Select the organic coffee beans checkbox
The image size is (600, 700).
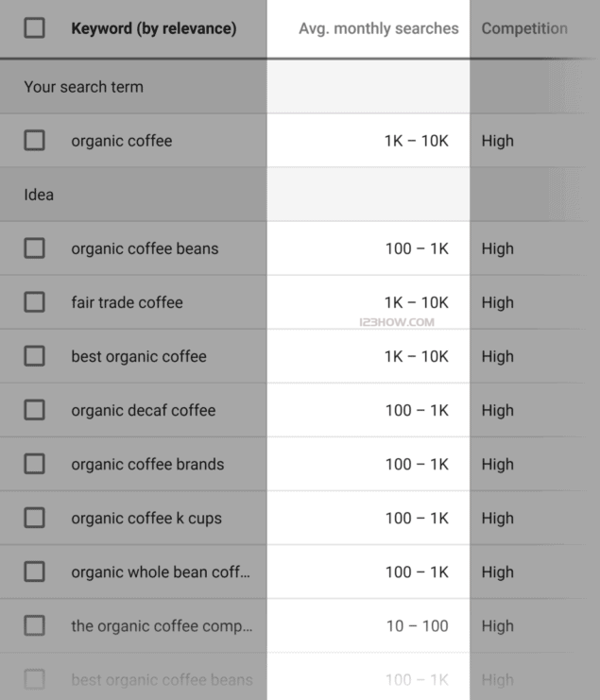point(34,248)
